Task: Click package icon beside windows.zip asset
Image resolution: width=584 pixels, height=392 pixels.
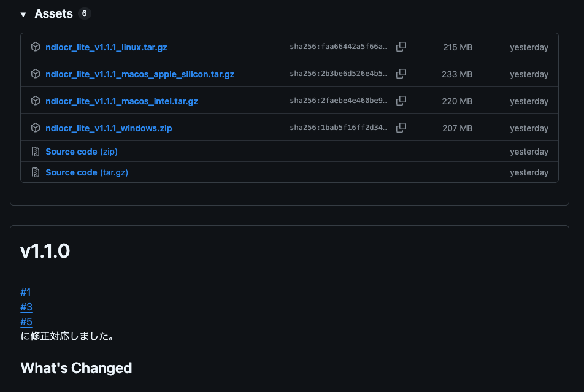Action: click(x=36, y=128)
